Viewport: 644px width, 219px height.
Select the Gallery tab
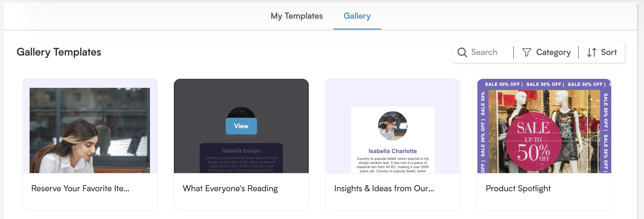click(357, 16)
